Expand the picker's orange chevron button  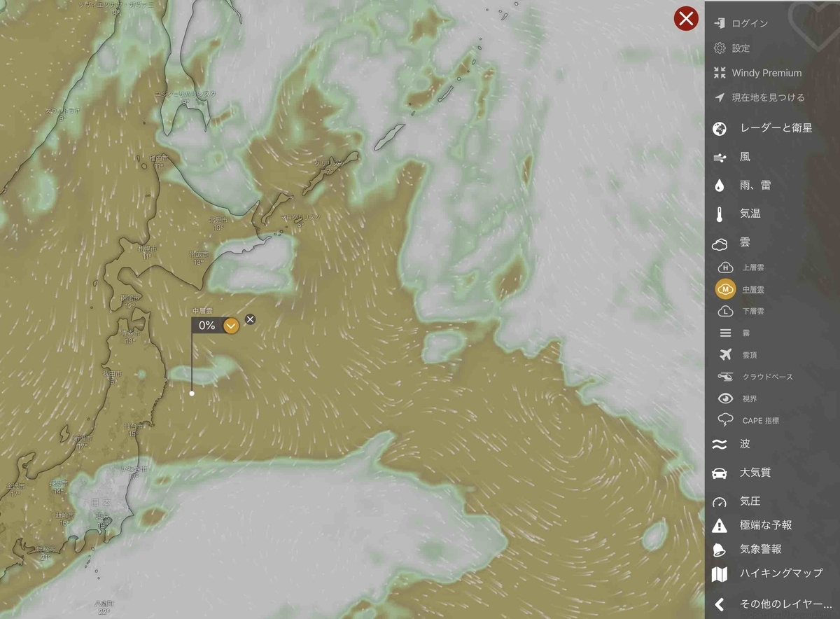pyautogui.click(x=231, y=325)
